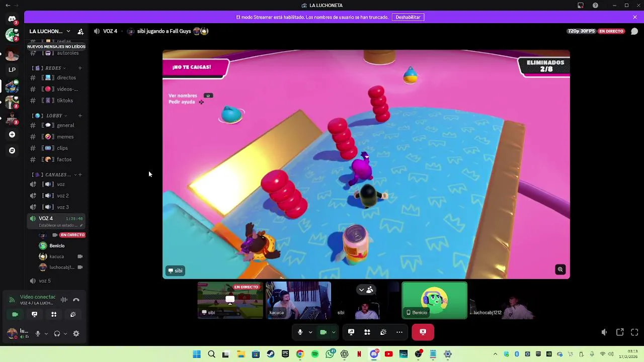The height and width of the screenshot is (362, 644).
Task: Join the voz 5 voice channel
Action: click(56, 281)
